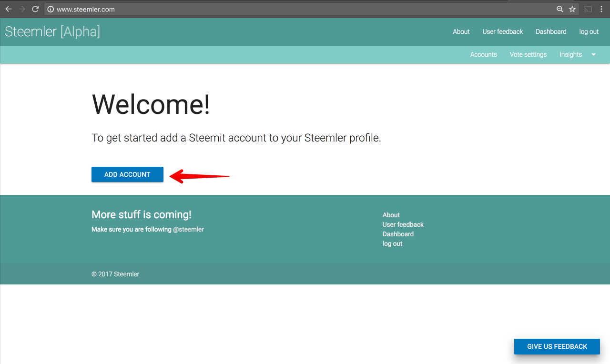610x364 pixels.
Task: Open the Accounts tab in sub navigation
Action: (484, 54)
